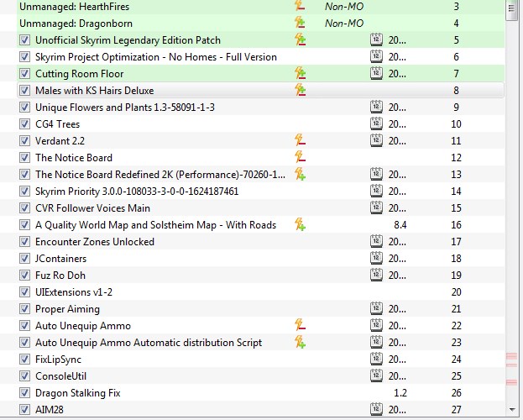Uncheck the Proper Aiming mod
Image resolution: width=523 pixels, height=420 pixels.
[x=24, y=308]
